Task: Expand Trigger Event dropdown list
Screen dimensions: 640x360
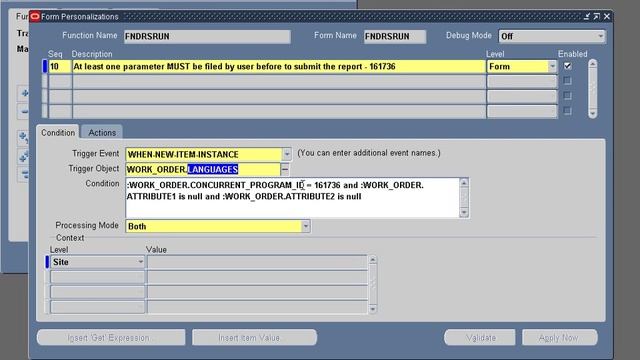Action: [287, 154]
